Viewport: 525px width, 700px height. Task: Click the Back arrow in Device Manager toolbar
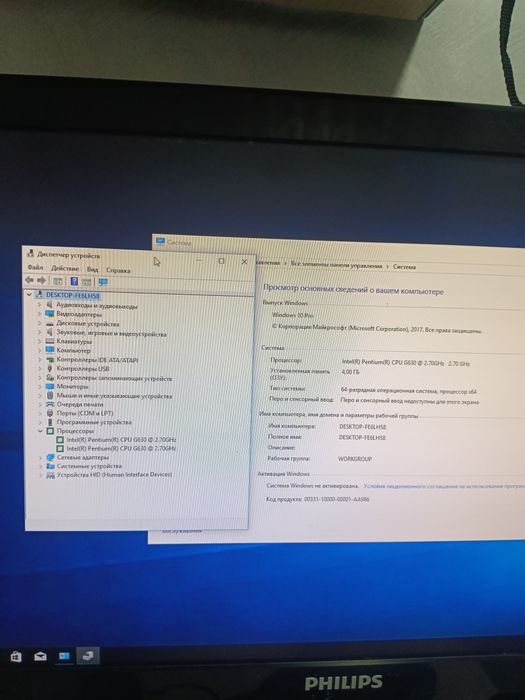(29, 280)
